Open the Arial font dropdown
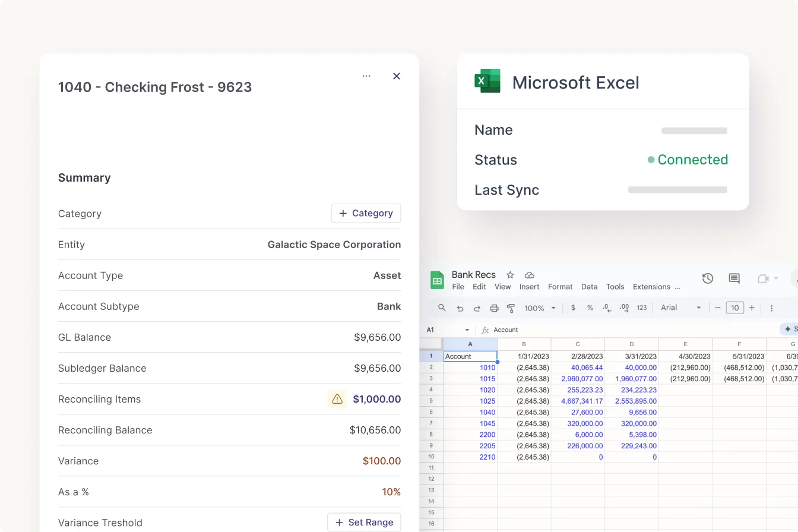The image size is (798, 532). tap(681, 308)
